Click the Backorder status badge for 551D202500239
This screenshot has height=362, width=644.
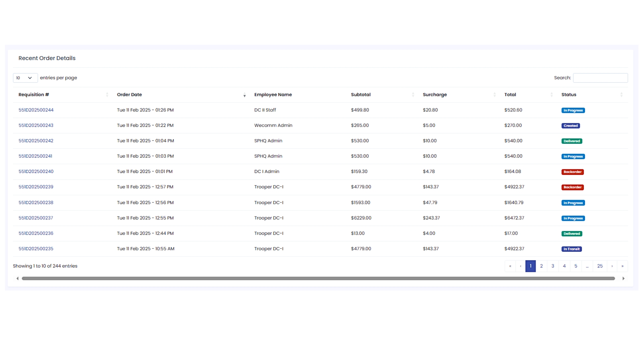click(573, 187)
